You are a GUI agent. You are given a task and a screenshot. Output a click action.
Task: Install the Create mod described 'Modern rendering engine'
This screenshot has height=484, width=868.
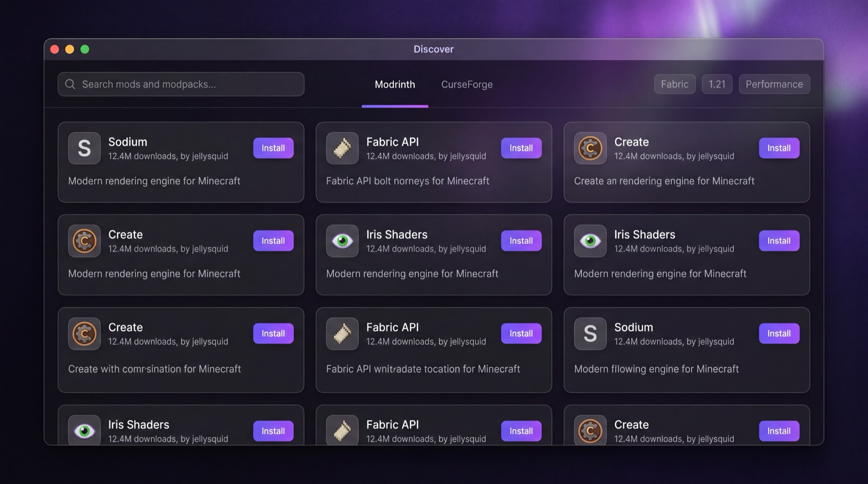coord(273,241)
